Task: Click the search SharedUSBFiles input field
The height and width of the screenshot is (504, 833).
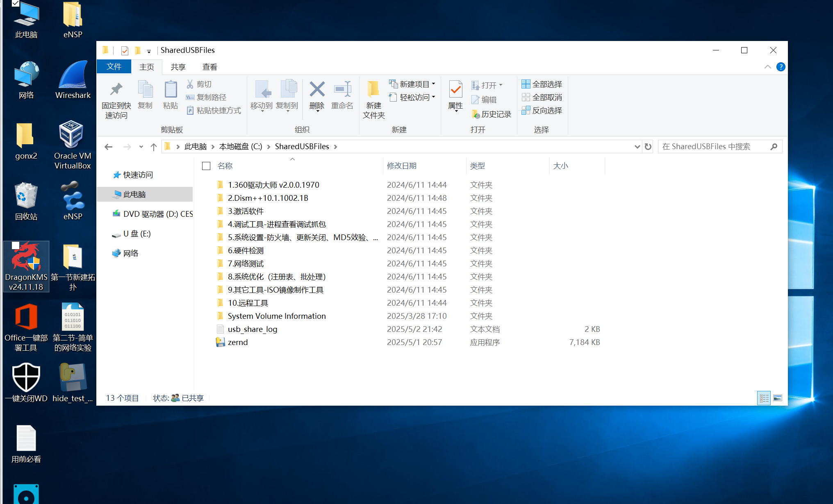Action: coord(713,147)
